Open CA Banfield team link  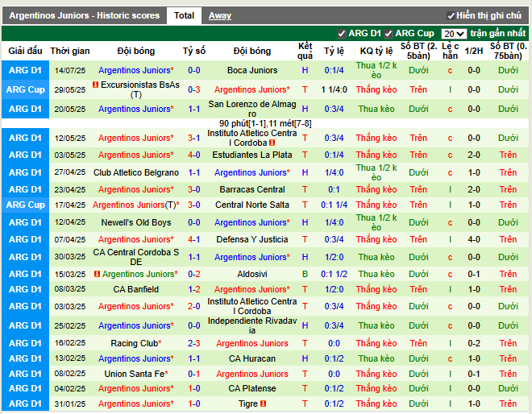[x=136, y=289]
